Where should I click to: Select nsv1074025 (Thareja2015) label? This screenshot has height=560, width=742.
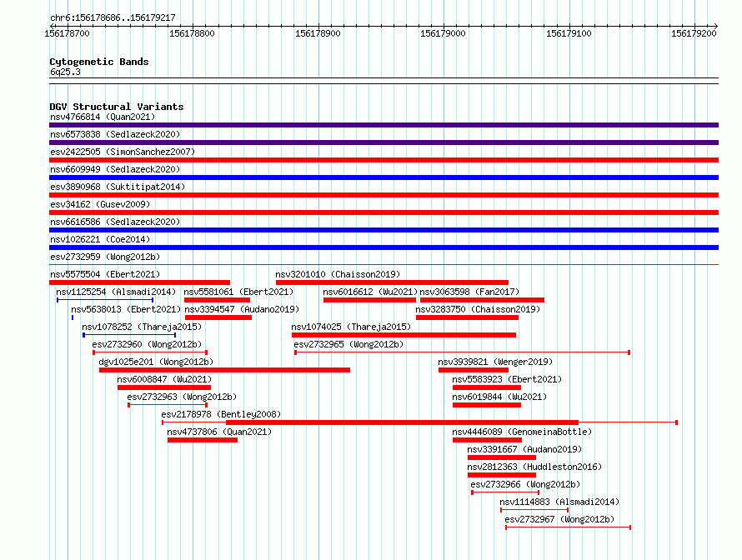pyautogui.click(x=351, y=327)
